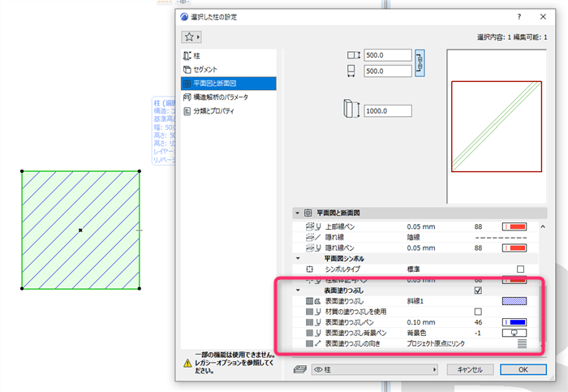Open the favorites star button
Viewport: 568px width, 392px height.
(x=191, y=37)
